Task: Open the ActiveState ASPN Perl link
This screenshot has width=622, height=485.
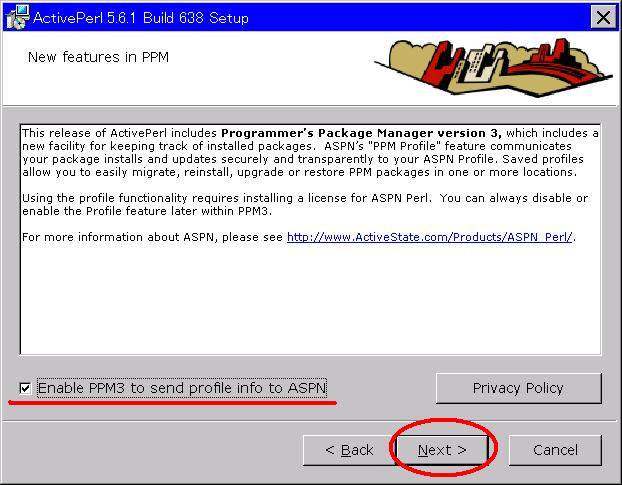Action: coord(430,237)
